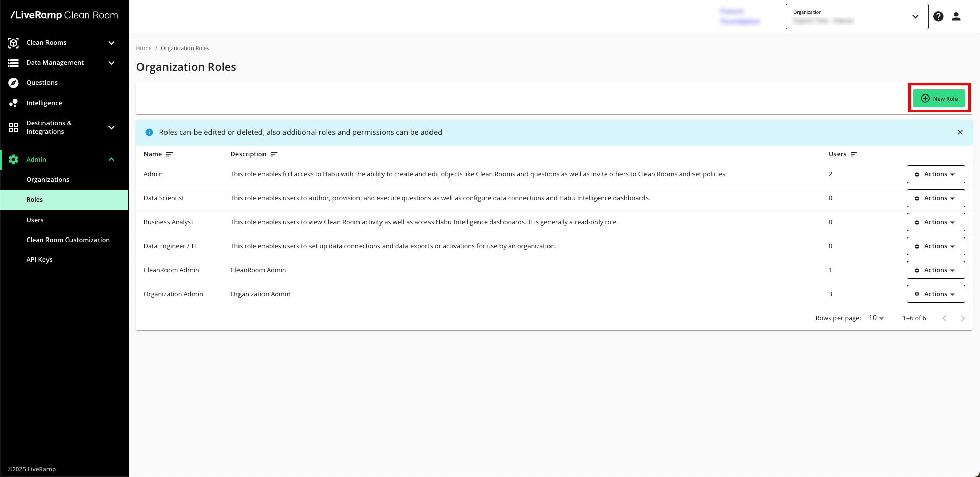This screenshot has width=980, height=477.
Task: Open the Organization selector dropdown
Action: [x=857, y=16]
